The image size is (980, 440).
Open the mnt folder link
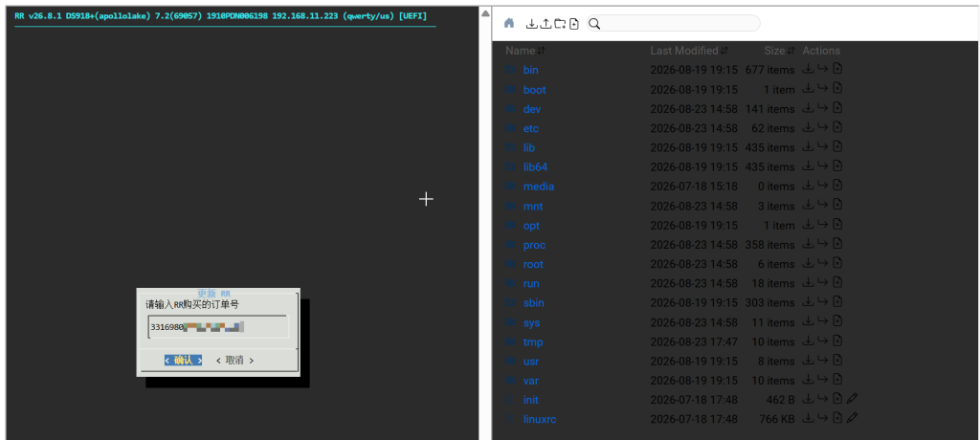(x=532, y=207)
